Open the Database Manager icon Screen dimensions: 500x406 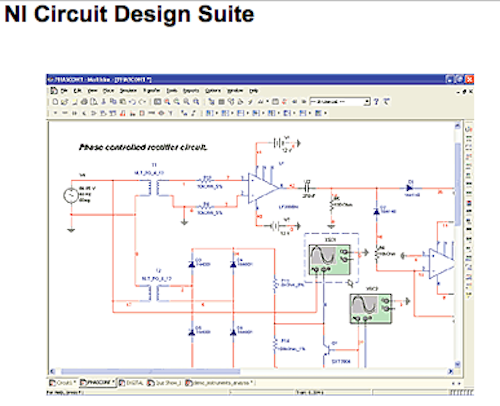tap(231, 102)
